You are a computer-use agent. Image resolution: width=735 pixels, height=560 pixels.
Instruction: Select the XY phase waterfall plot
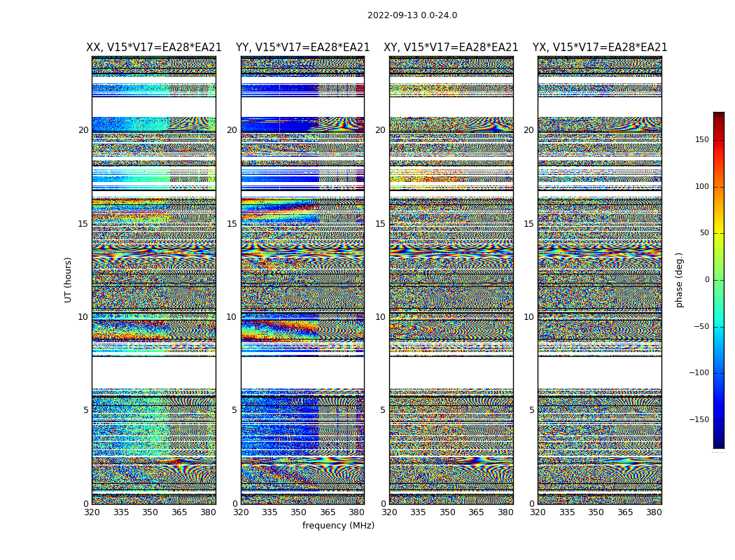[451, 280]
